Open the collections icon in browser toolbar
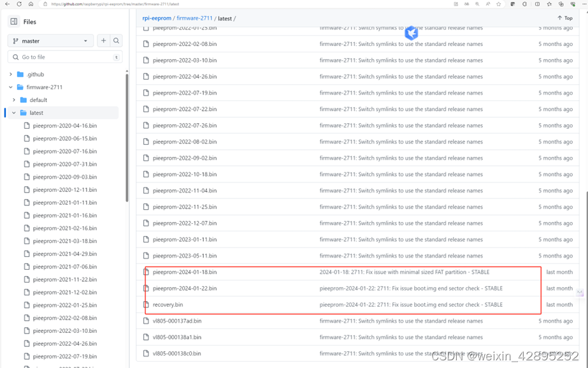 (x=561, y=4)
